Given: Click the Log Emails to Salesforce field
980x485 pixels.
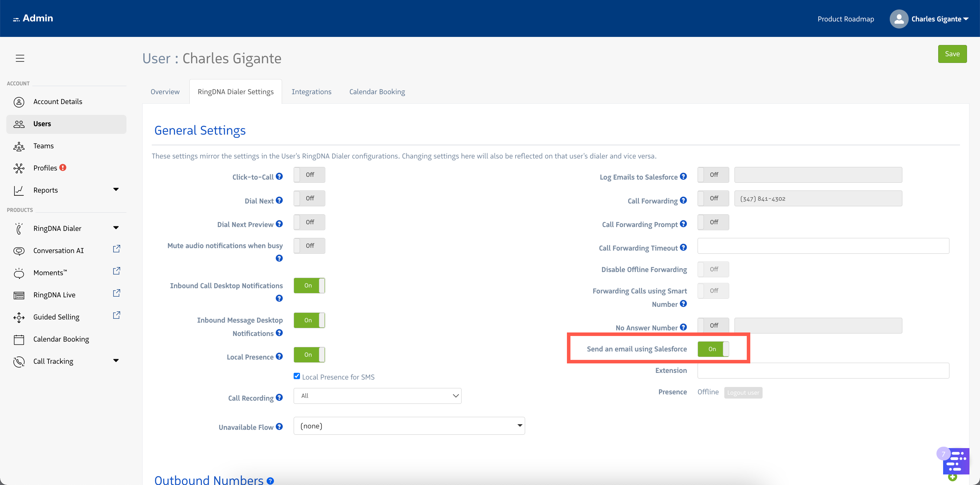Looking at the screenshot, I should pos(818,175).
